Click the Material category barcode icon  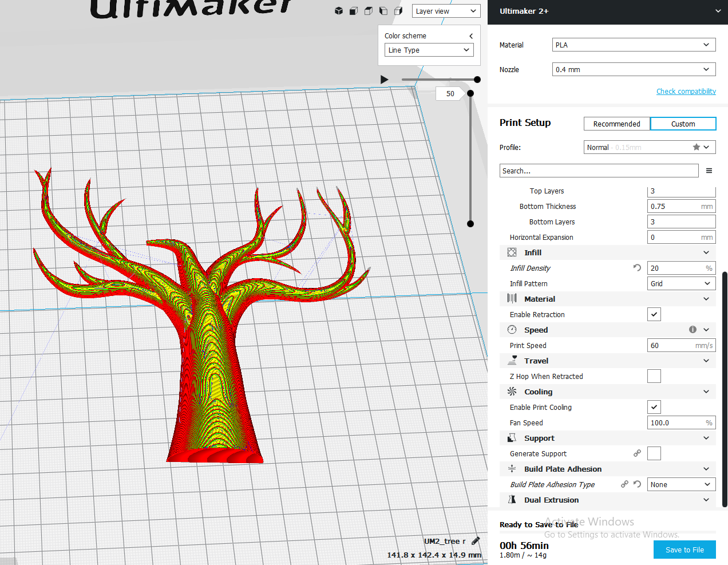[x=512, y=298]
